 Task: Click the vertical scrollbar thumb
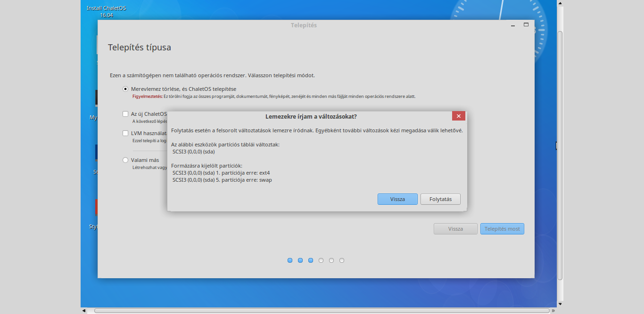[x=560, y=155]
